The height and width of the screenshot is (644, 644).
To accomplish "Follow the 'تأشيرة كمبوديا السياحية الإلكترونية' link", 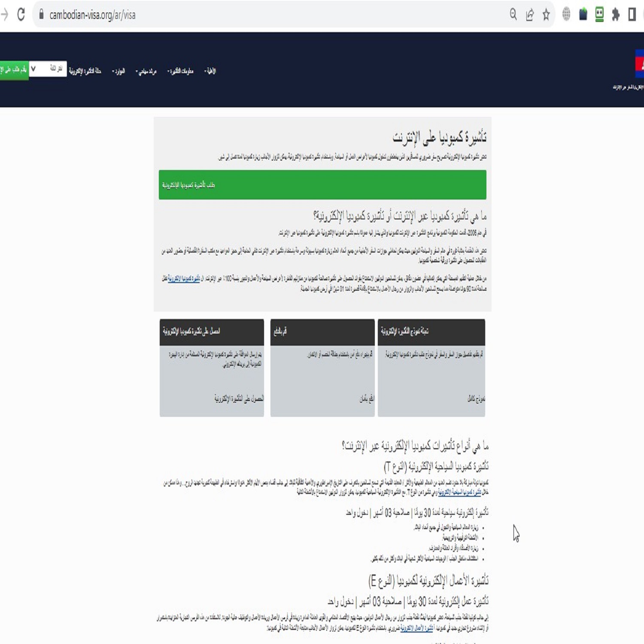I will coord(459,492).
